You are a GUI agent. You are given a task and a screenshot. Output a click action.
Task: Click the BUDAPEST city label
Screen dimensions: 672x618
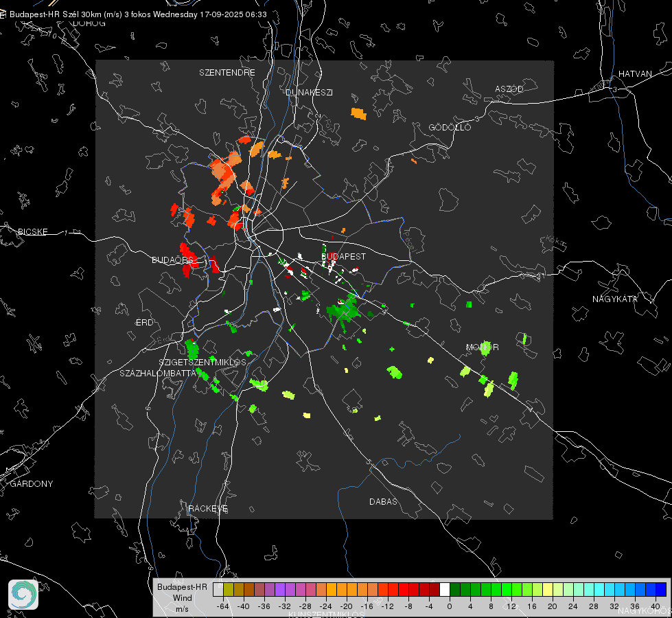click(343, 256)
